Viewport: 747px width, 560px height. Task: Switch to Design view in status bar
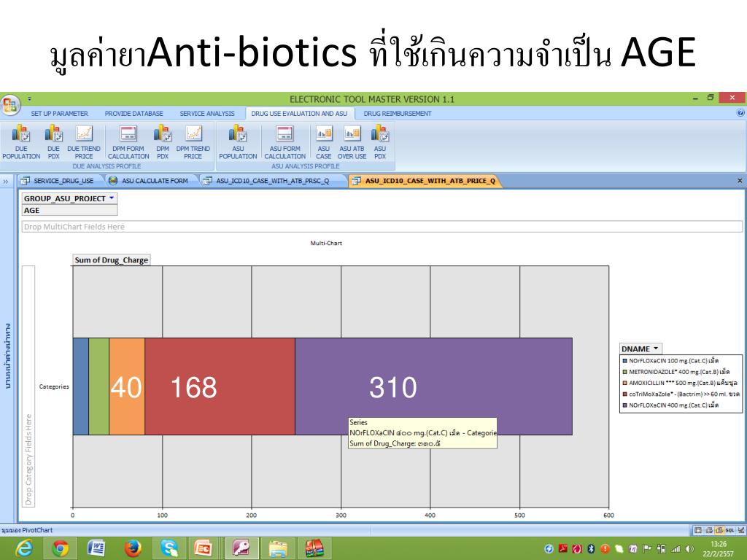[x=741, y=530]
